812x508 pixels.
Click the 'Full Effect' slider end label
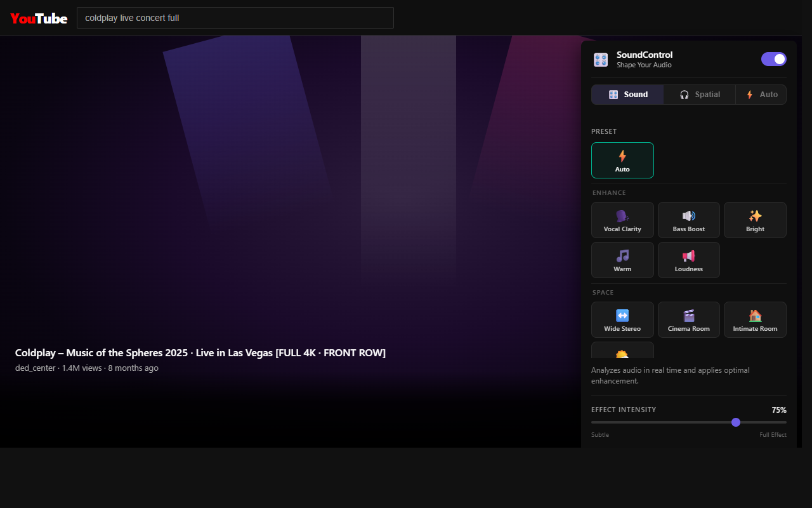(x=773, y=435)
